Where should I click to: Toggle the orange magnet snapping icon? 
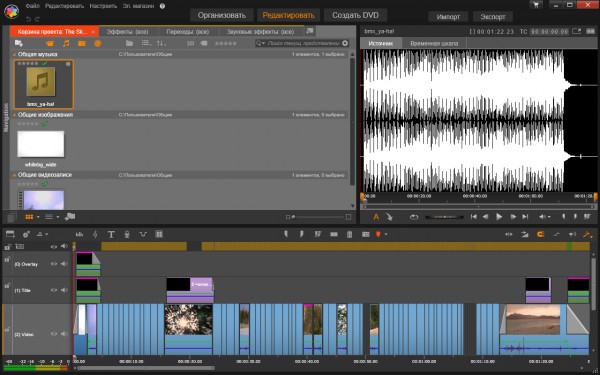click(x=540, y=234)
